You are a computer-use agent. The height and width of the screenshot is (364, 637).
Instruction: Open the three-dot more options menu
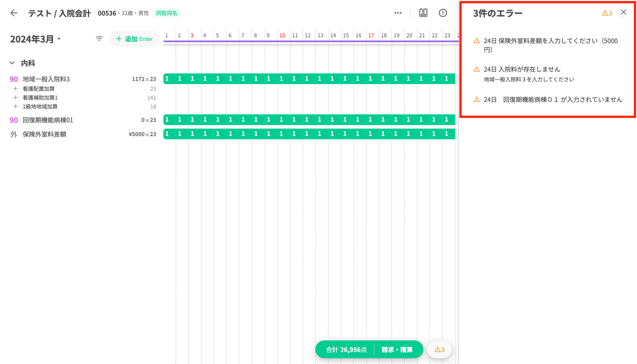(x=398, y=13)
